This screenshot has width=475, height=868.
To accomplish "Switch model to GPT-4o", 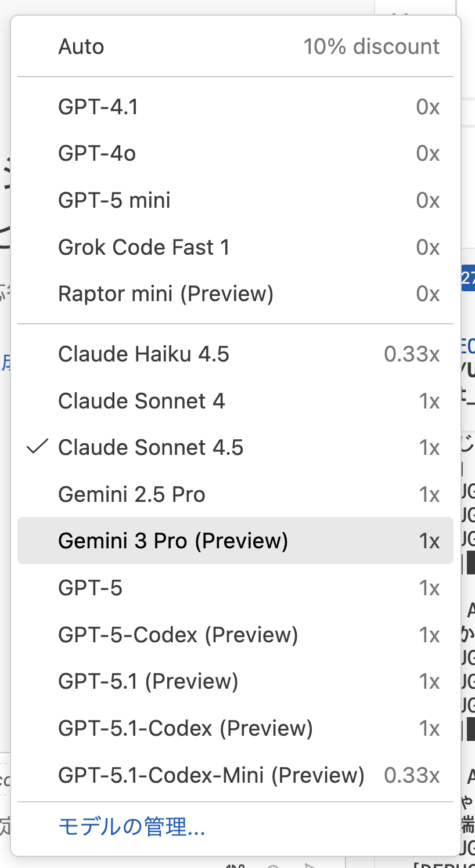I will point(97,154).
